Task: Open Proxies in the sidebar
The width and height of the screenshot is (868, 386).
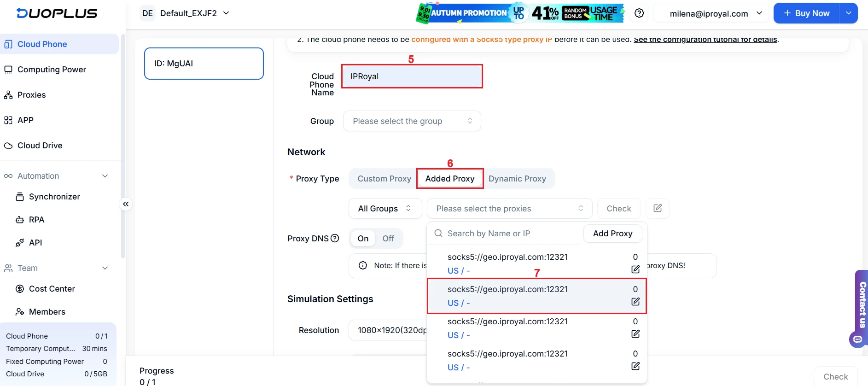Action: (31, 95)
